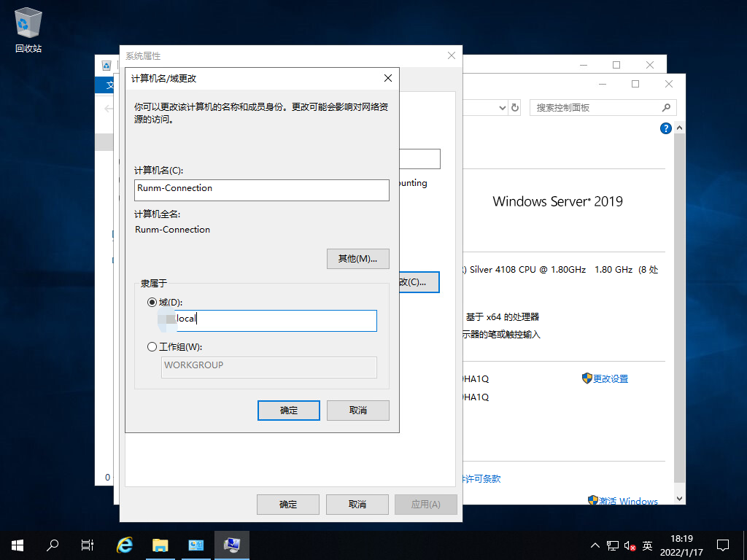
Task: Open the license terms 许可条款 link
Action: tap(481, 478)
